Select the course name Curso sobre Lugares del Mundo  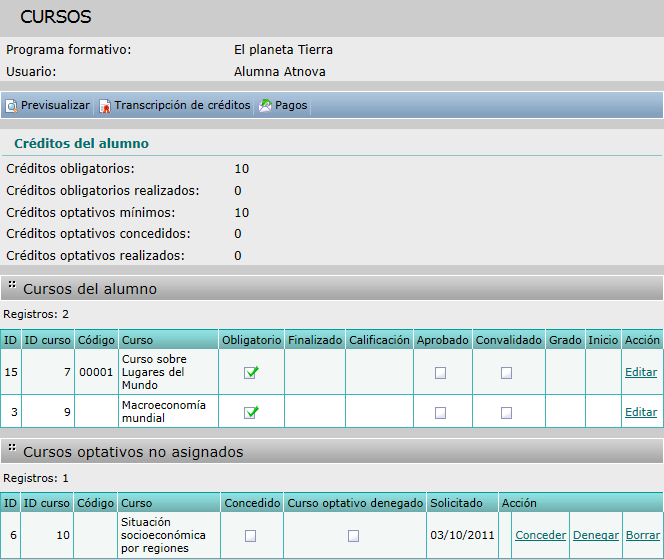(x=154, y=372)
